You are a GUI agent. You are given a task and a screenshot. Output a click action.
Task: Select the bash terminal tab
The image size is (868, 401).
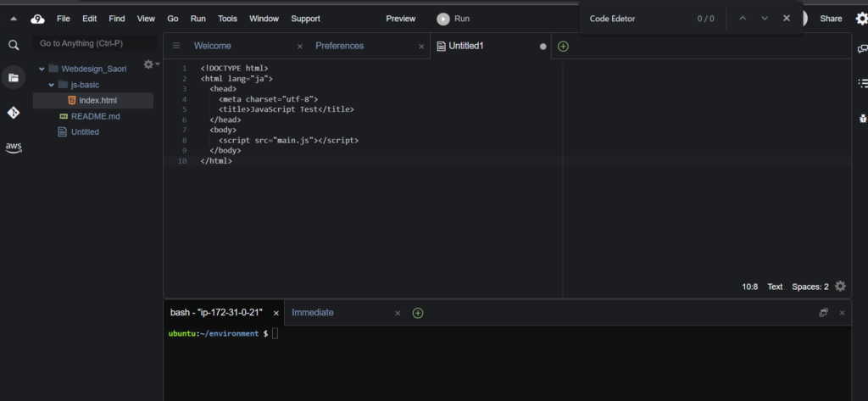[x=216, y=312]
